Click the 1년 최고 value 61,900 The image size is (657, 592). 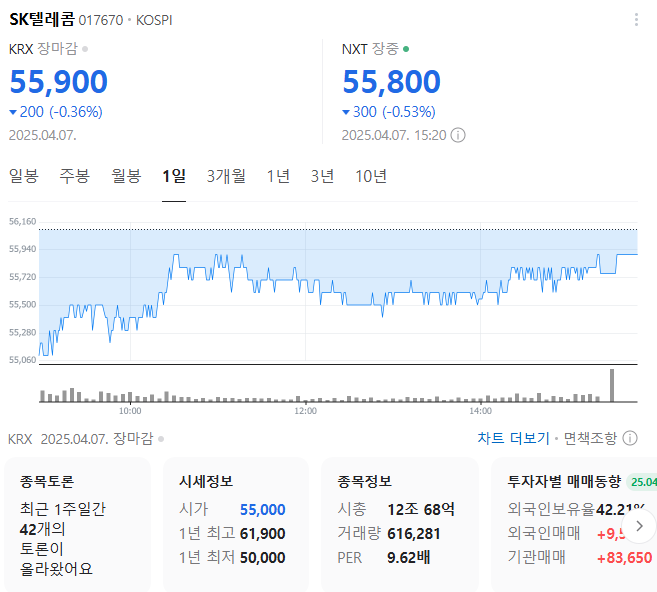tap(263, 534)
